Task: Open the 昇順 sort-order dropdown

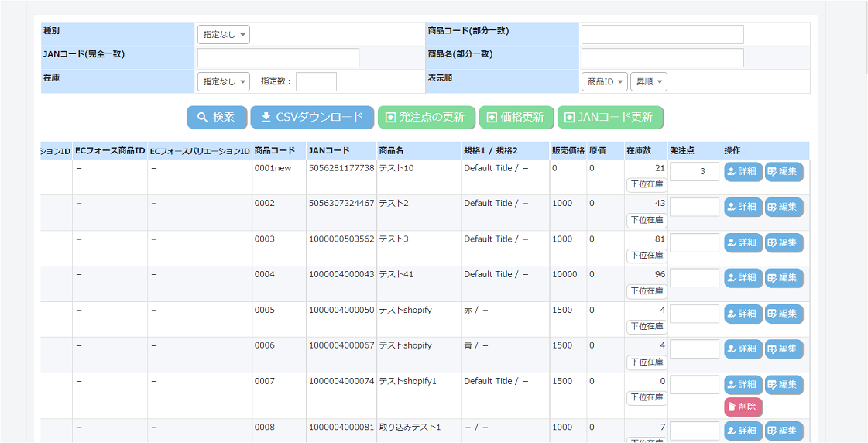Action: point(649,81)
